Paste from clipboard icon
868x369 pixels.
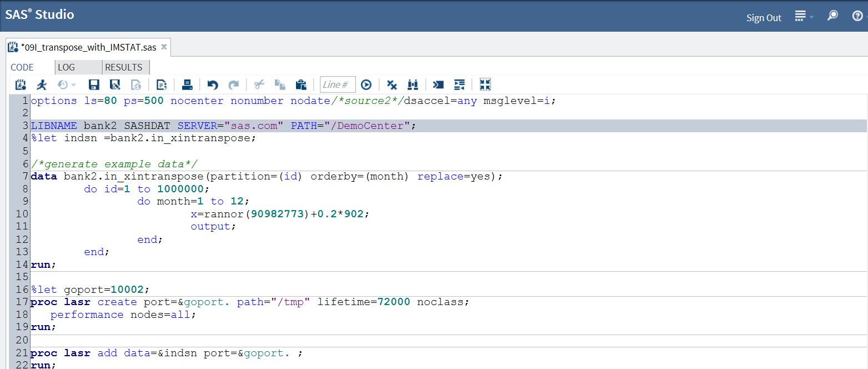301,84
